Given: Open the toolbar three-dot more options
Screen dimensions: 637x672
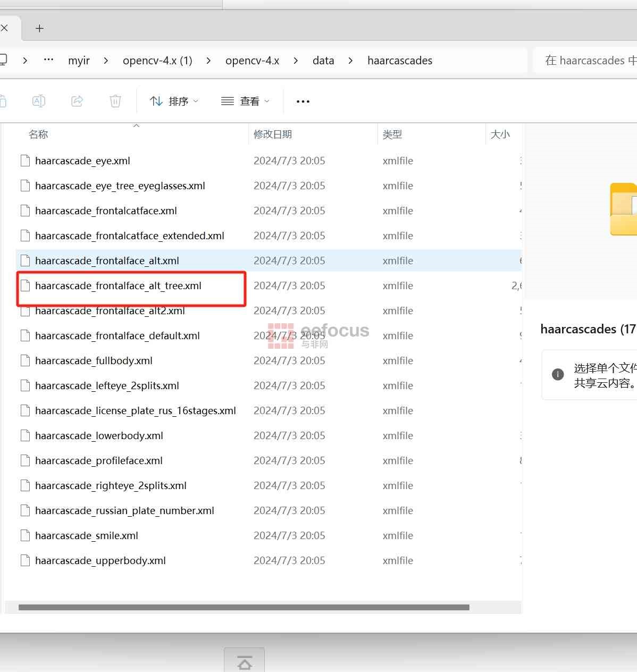Looking at the screenshot, I should (x=303, y=102).
